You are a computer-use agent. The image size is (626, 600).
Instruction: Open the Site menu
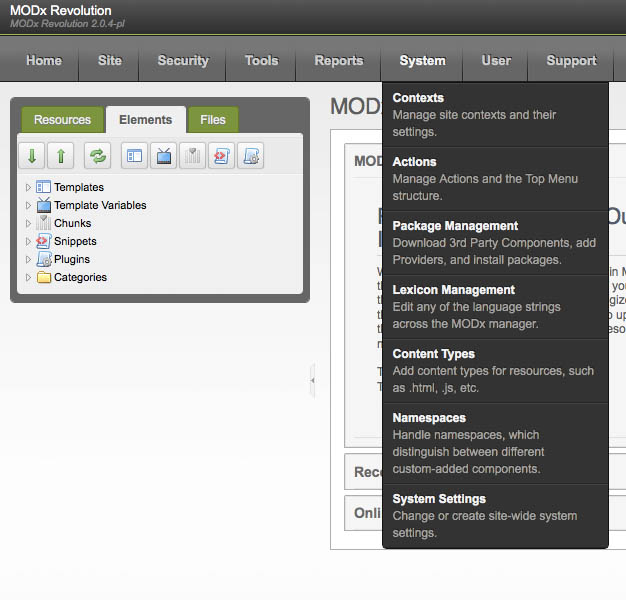pyautogui.click(x=110, y=60)
